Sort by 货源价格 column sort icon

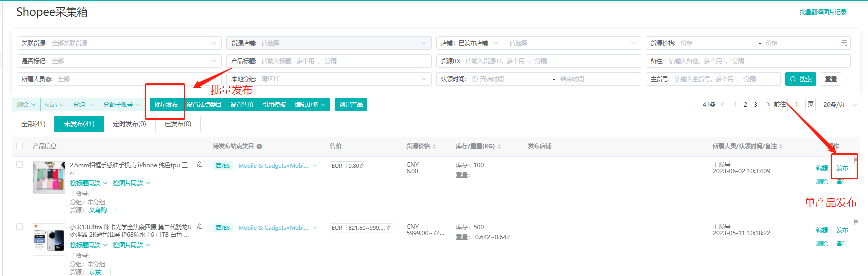click(x=434, y=147)
